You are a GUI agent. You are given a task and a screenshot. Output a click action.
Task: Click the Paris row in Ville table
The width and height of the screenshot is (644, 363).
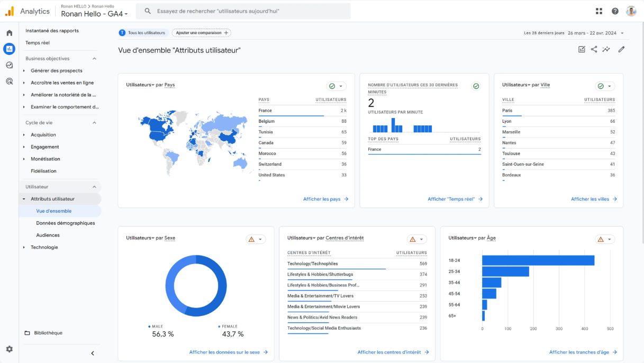point(558,111)
